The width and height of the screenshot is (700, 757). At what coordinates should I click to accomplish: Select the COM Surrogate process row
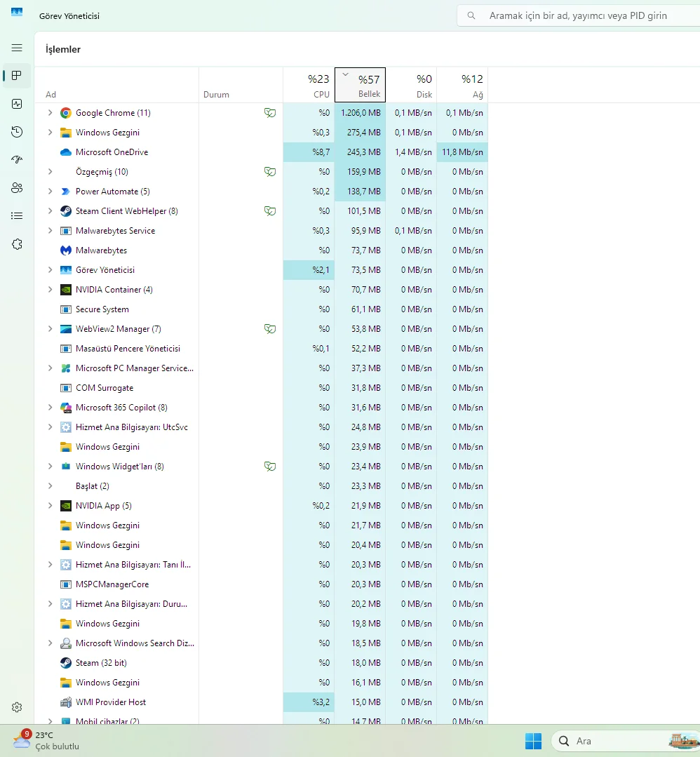pyautogui.click(x=261, y=388)
